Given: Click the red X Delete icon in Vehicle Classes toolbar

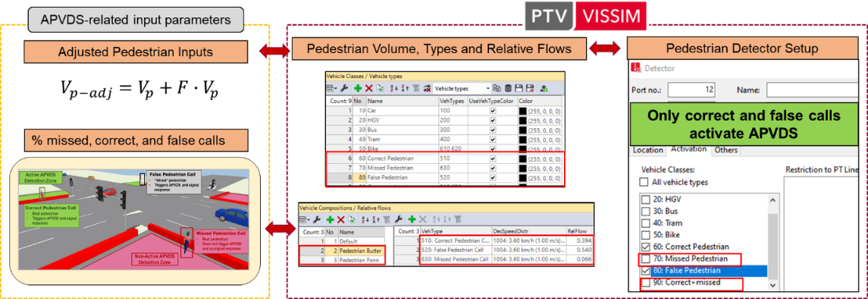Looking at the screenshot, I should [x=368, y=89].
